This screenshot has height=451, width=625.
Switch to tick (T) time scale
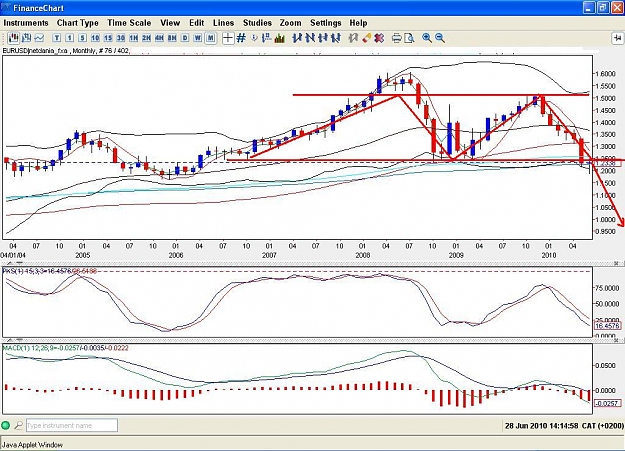coord(57,38)
